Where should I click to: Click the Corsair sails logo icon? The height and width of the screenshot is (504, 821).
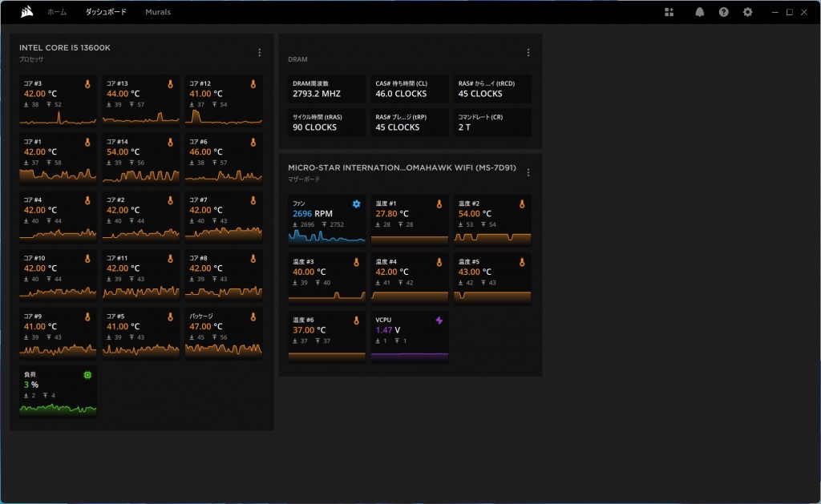tap(28, 12)
